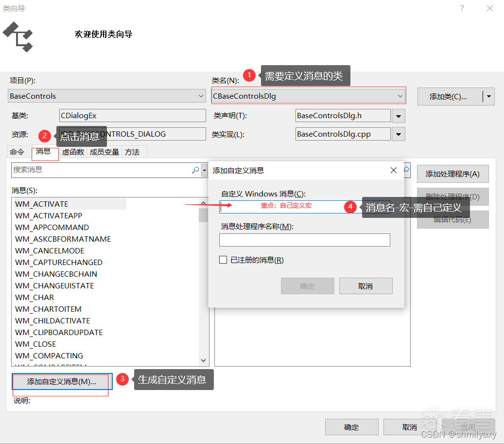Select WM_CHANGECBCHAIN in message list
The image size is (504, 444).
tap(56, 274)
